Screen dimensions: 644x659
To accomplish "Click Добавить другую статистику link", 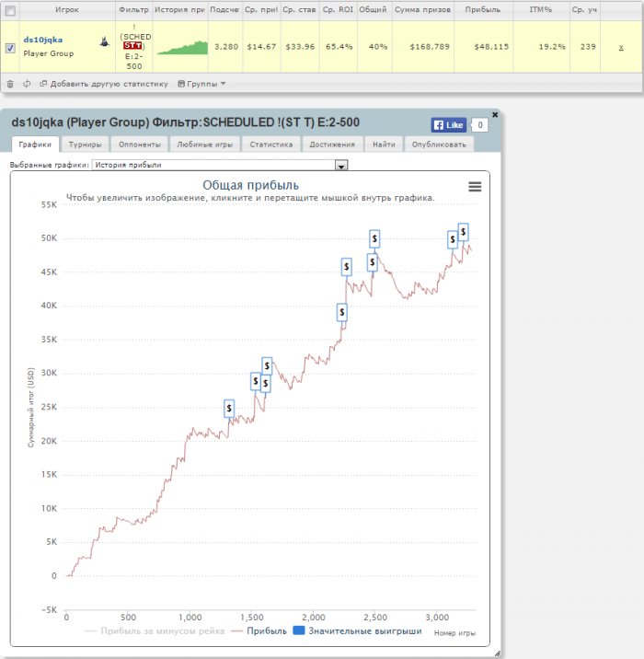I will point(104,84).
